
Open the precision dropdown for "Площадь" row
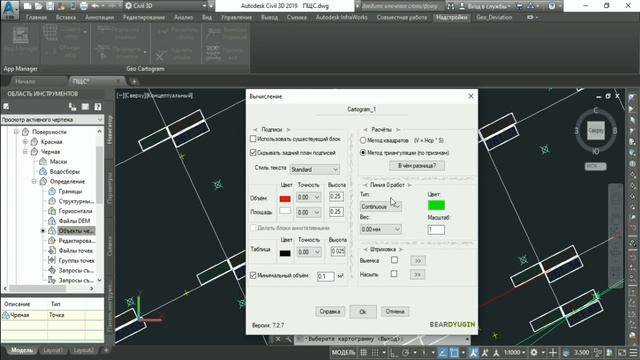(x=309, y=212)
